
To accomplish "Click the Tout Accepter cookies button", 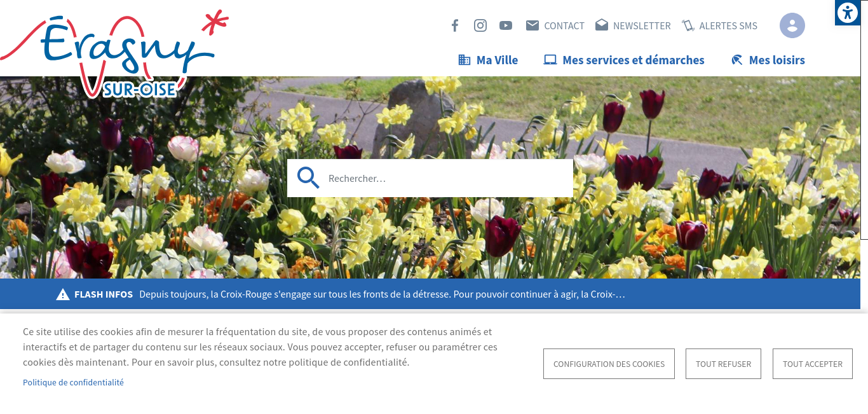I will pos(812,364).
